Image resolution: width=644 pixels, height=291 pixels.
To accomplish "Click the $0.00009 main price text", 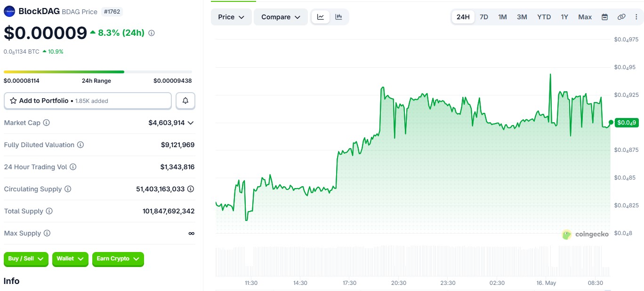I will (46, 33).
